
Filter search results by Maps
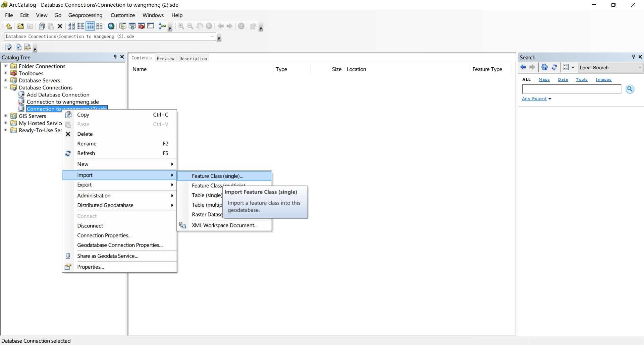544,79
